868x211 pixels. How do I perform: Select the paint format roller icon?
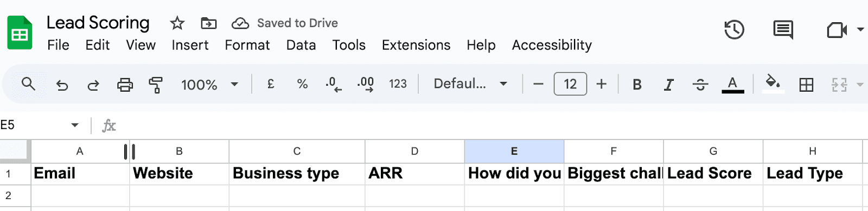156,85
